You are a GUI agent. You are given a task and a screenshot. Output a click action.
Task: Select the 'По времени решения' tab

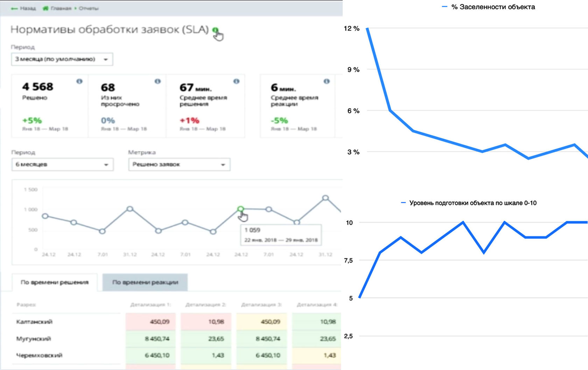click(x=55, y=282)
